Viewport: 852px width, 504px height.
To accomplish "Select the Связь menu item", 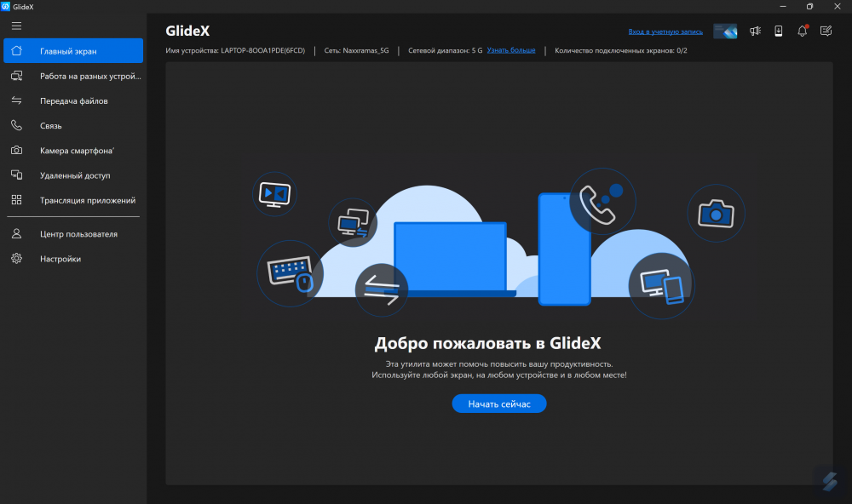I will 73,125.
